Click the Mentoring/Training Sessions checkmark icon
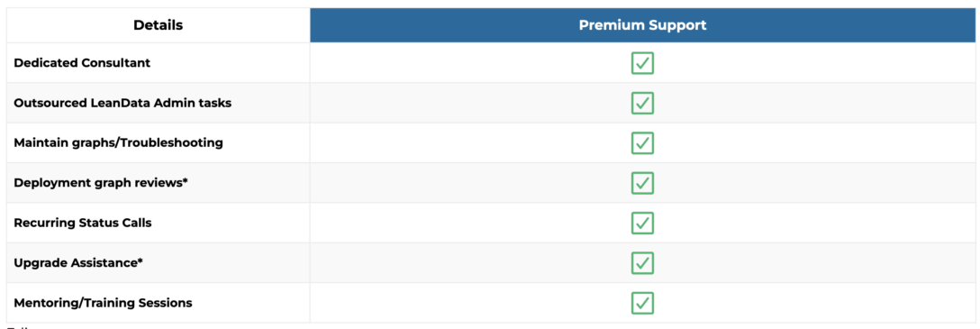The image size is (980, 329). [642, 304]
